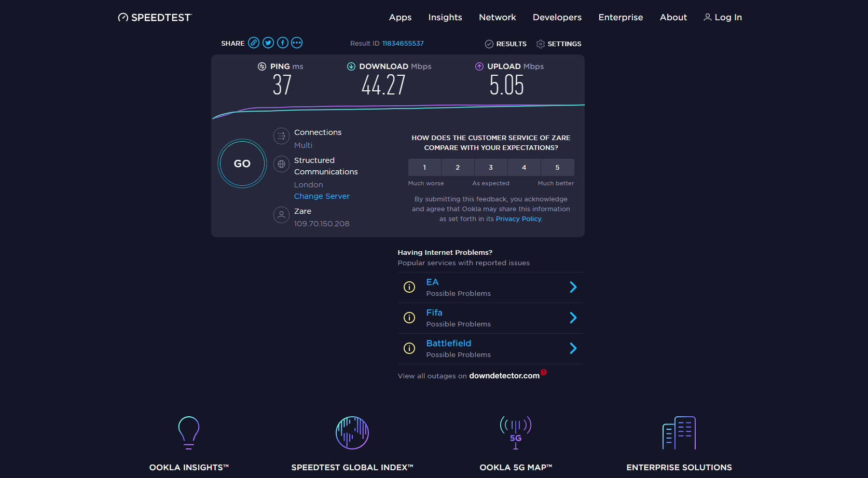This screenshot has width=868, height=478.
Task: Click OOKLA INSIGHTS heading
Action: (189, 468)
